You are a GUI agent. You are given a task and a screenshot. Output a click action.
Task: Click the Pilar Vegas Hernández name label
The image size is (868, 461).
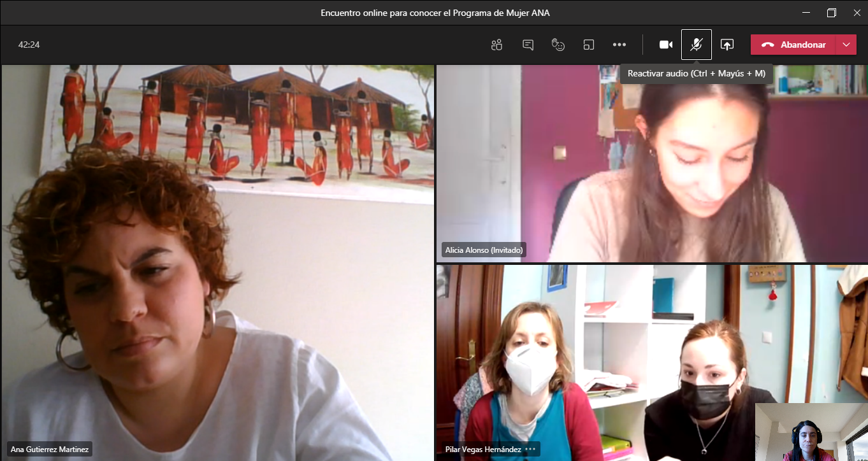pos(483,450)
